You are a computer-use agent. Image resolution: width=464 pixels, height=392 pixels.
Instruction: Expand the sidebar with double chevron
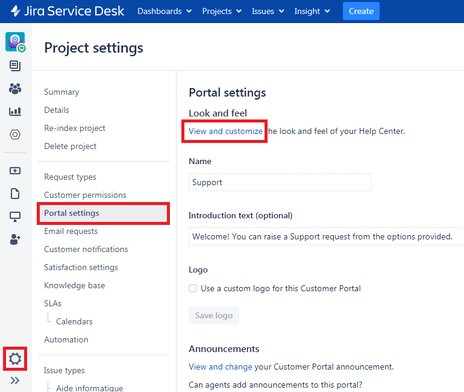tap(15, 380)
